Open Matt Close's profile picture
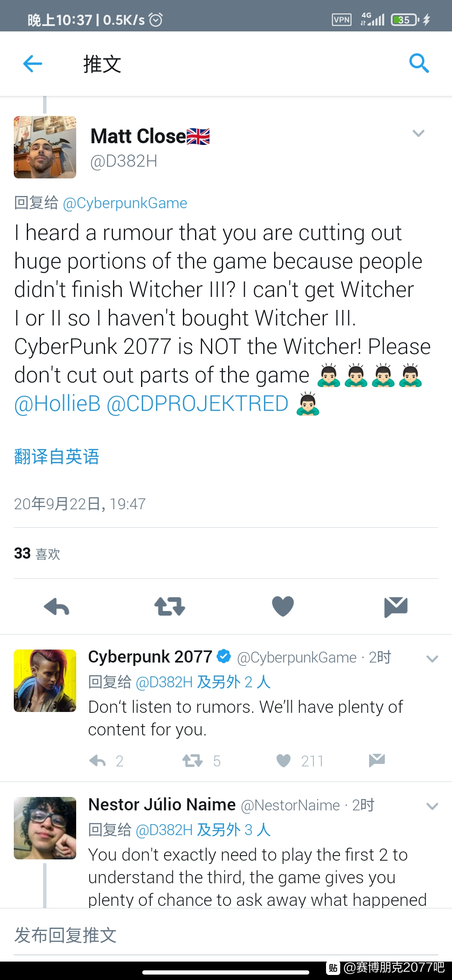The width and height of the screenshot is (452, 980). click(x=45, y=147)
